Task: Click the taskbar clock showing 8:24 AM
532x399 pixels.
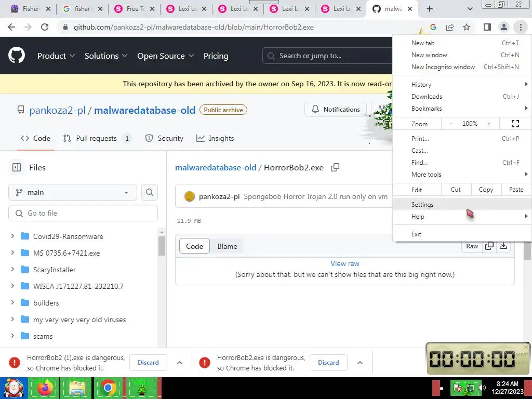Action: (507, 388)
